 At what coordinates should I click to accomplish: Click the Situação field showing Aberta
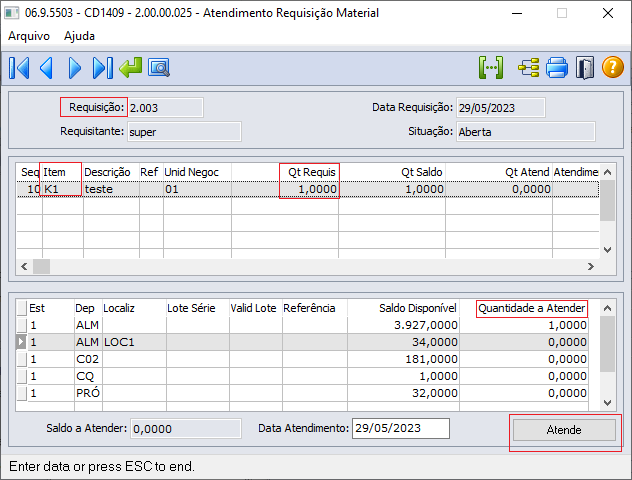(526, 132)
